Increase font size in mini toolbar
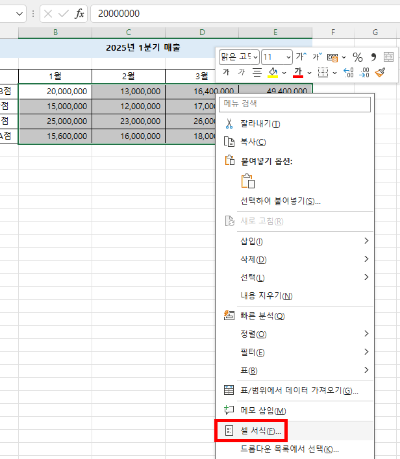The height and width of the screenshot is (459, 400). (x=301, y=57)
